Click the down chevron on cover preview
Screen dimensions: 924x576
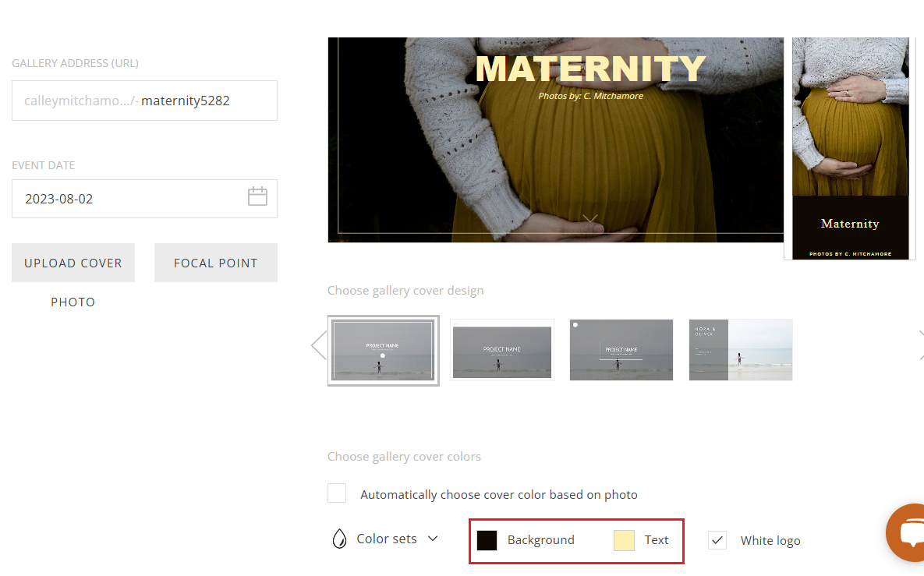coord(589,218)
